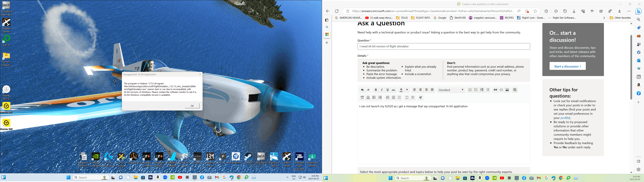Open the Flight1.com bookmark

coord(531,18)
